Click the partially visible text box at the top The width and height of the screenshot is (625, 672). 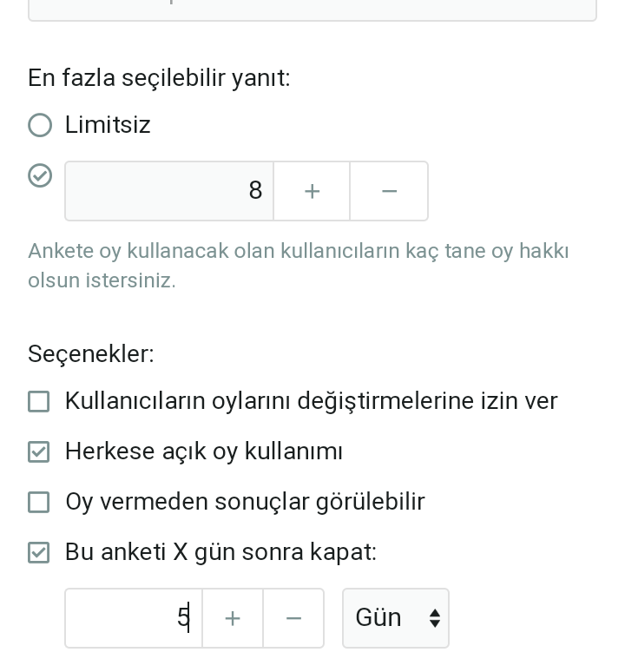click(312, 9)
